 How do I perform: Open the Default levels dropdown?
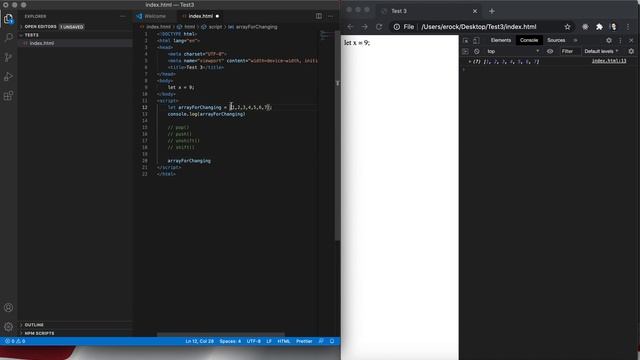[601, 51]
